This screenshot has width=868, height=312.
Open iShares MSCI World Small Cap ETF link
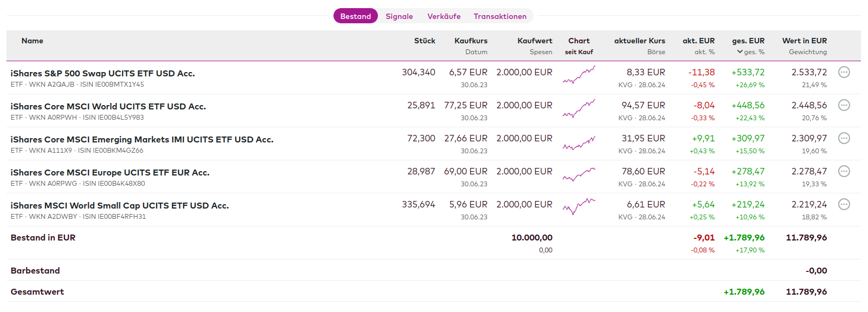point(119,206)
